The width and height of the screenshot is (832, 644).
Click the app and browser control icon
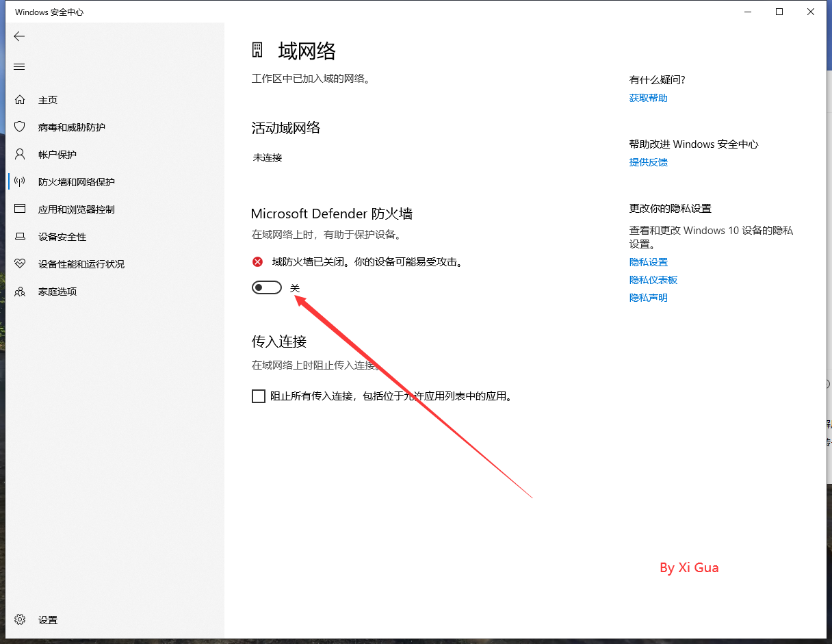tap(20, 209)
